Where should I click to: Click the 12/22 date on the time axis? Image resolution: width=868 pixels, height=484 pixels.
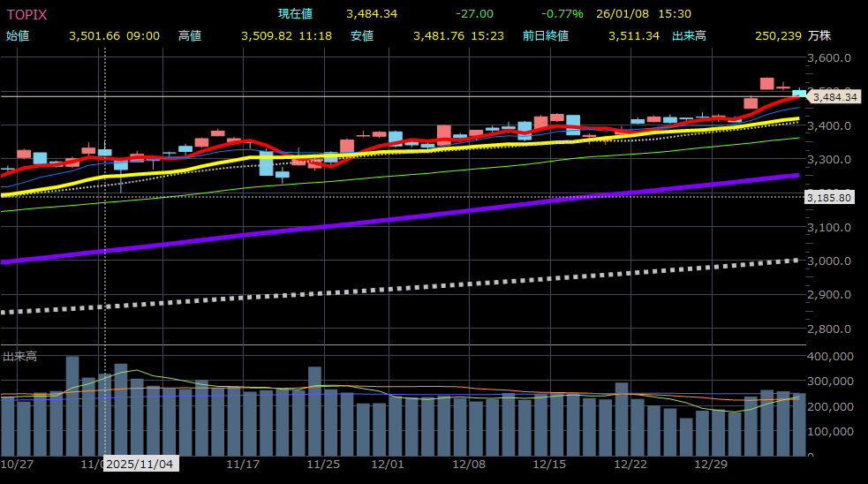[x=630, y=464]
